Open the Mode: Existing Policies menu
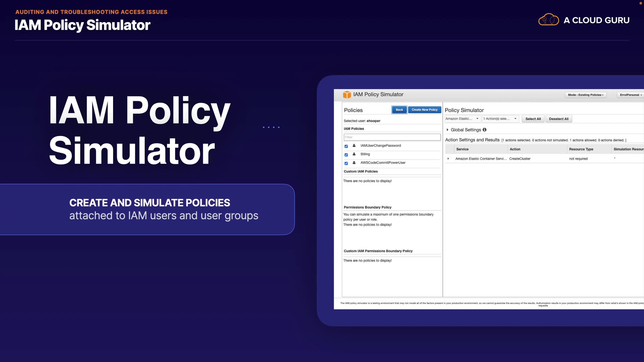 (585, 95)
